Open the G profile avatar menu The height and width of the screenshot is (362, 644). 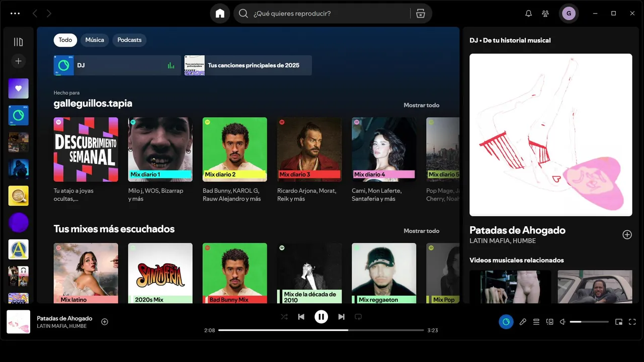click(x=569, y=14)
